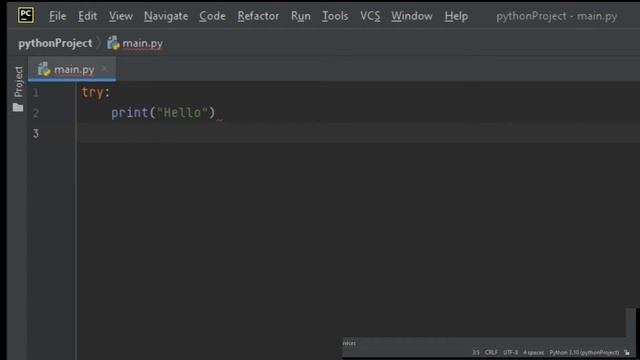Select the main.py editor tab

[72, 69]
